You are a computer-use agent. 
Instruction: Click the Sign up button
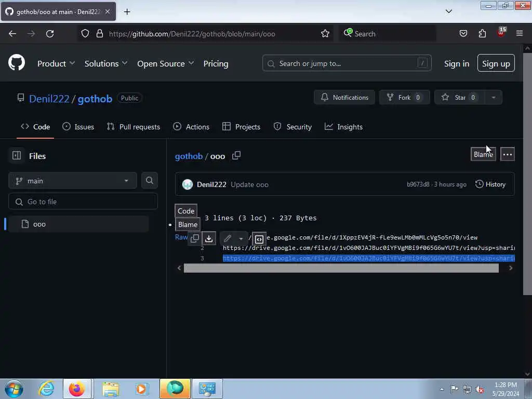pyautogui.click(x=496, y=63)
